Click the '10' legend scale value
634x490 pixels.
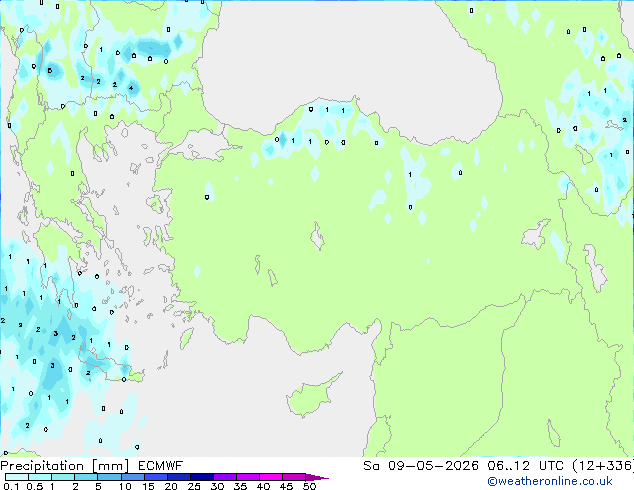pyautogui.click(x=125, y=486)
